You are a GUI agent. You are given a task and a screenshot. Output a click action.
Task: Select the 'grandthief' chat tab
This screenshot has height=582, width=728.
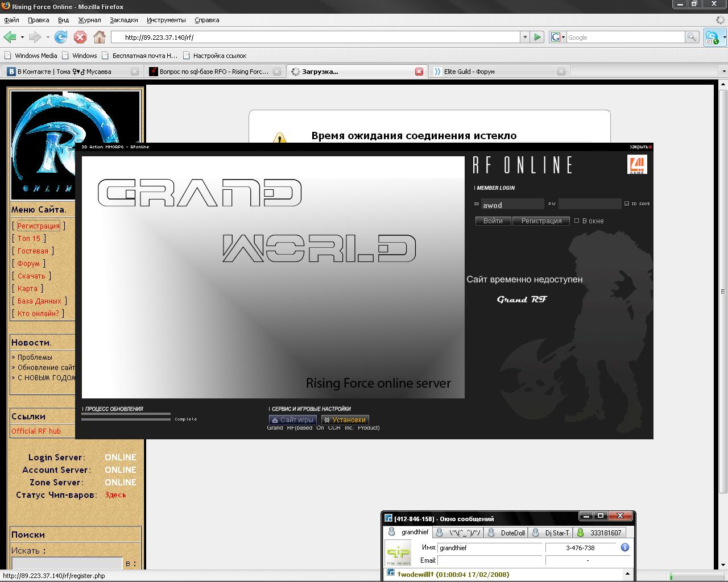point(408,532)
